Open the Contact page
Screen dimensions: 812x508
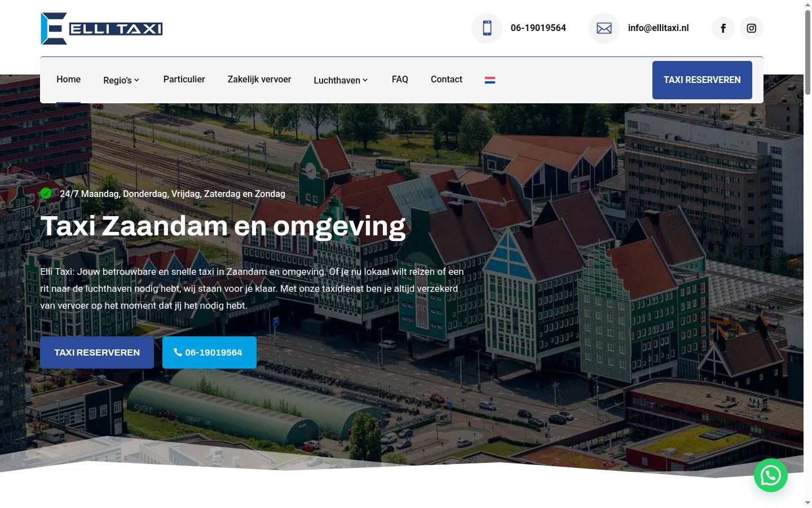447,80
